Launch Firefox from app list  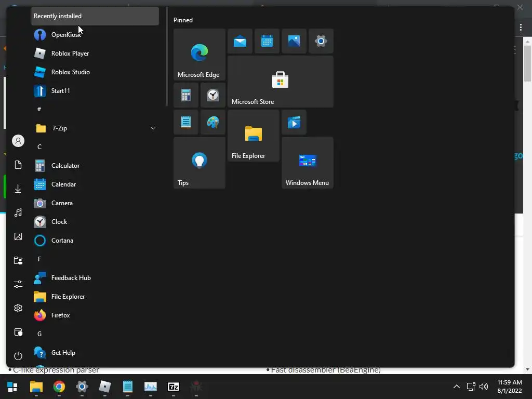coord(95,315)
